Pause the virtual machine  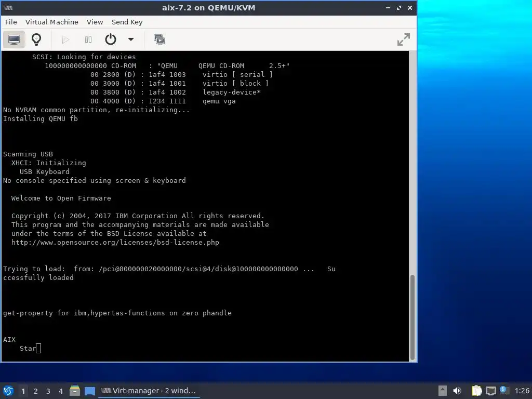pyautogui.click(x=88, y=39)
